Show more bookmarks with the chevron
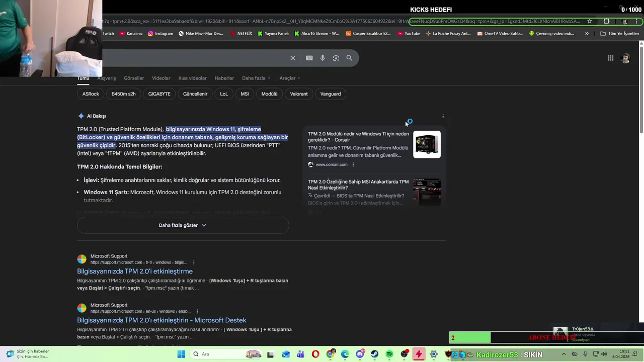 coord(587,34)
